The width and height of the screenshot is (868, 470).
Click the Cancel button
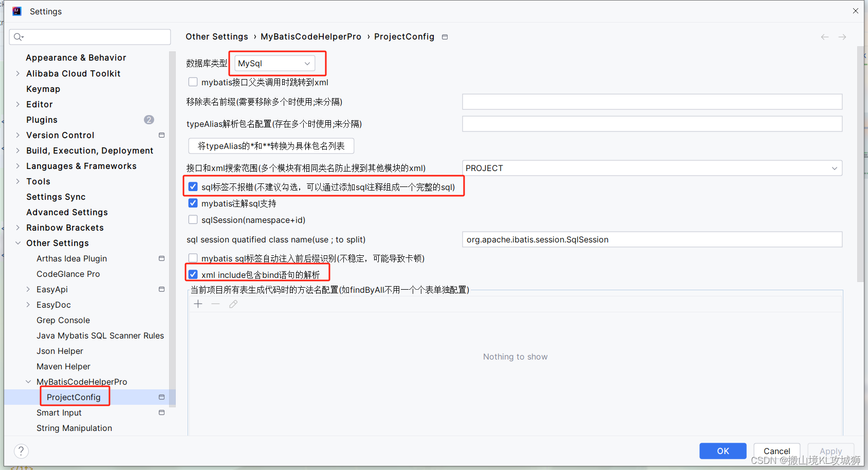(x=777, y=451)
